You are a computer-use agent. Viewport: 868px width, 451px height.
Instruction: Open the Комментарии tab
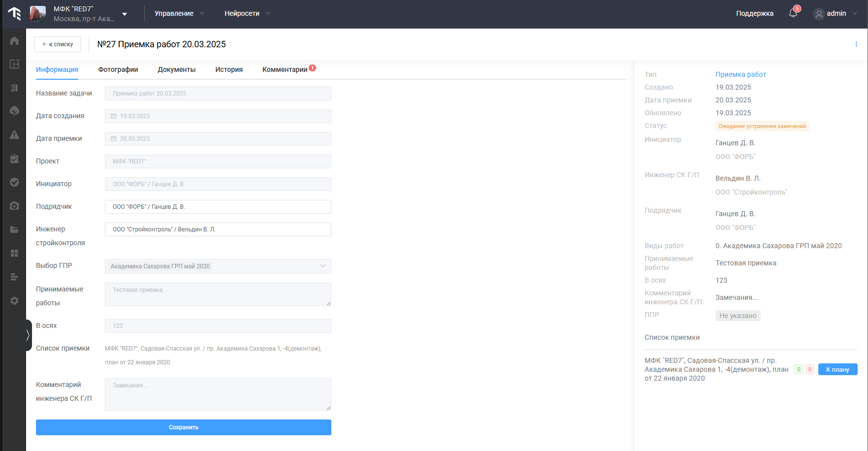285,69
